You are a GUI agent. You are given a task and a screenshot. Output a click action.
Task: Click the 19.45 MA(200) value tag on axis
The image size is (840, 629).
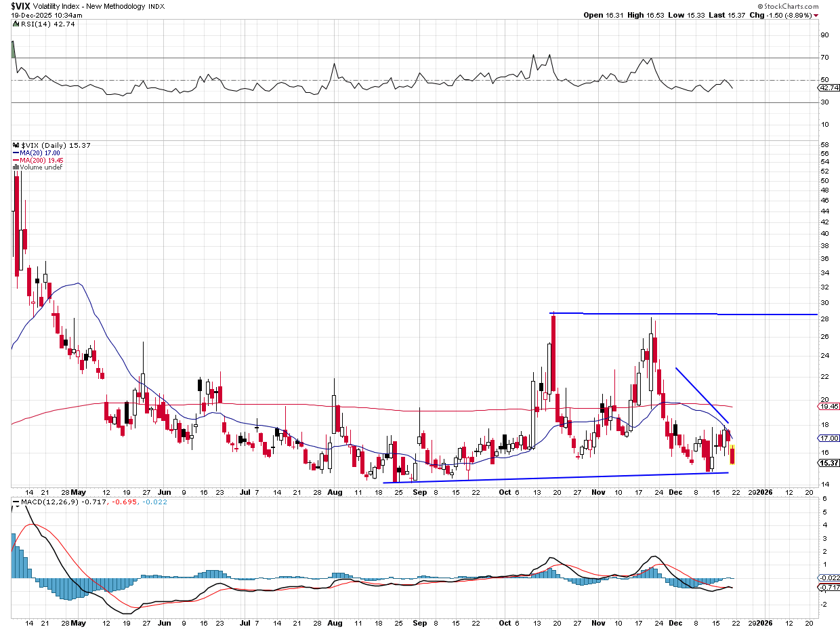click(x=828, y=407)
